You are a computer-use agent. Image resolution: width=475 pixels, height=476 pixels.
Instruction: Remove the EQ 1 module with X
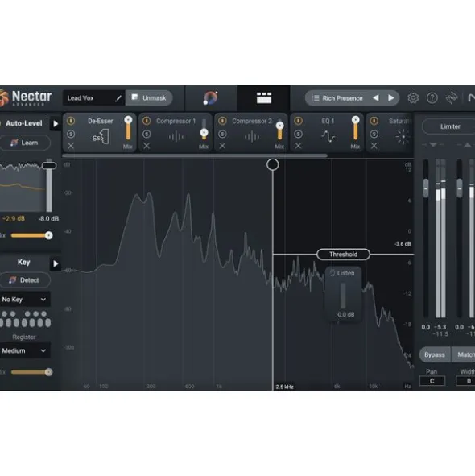click(299, 146)
